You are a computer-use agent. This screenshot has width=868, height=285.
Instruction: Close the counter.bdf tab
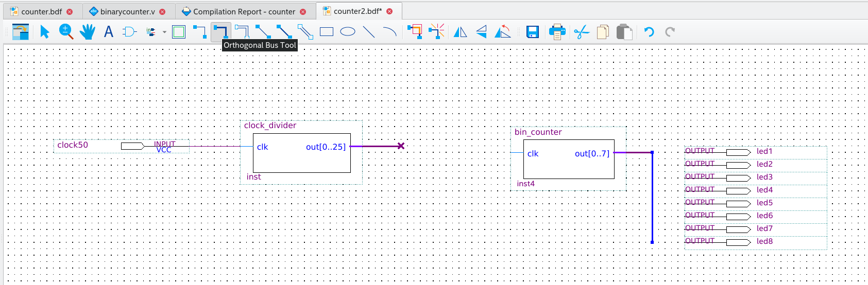(70, 11)
